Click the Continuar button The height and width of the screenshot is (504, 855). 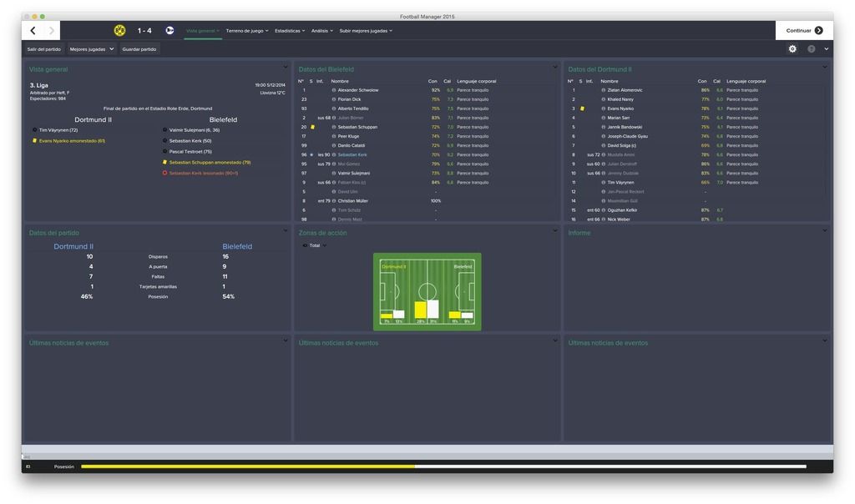(x=804, y=31)
